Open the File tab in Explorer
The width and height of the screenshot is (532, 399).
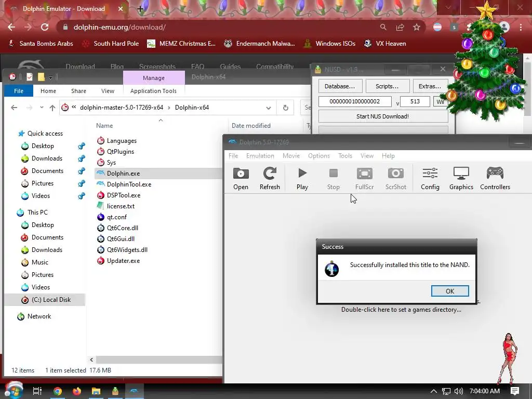point(19,91)
